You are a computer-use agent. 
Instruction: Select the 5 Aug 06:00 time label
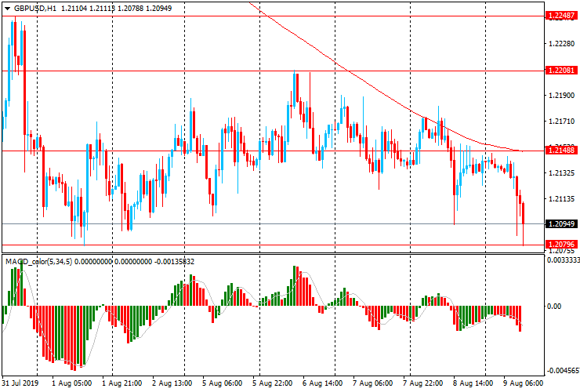221,384
